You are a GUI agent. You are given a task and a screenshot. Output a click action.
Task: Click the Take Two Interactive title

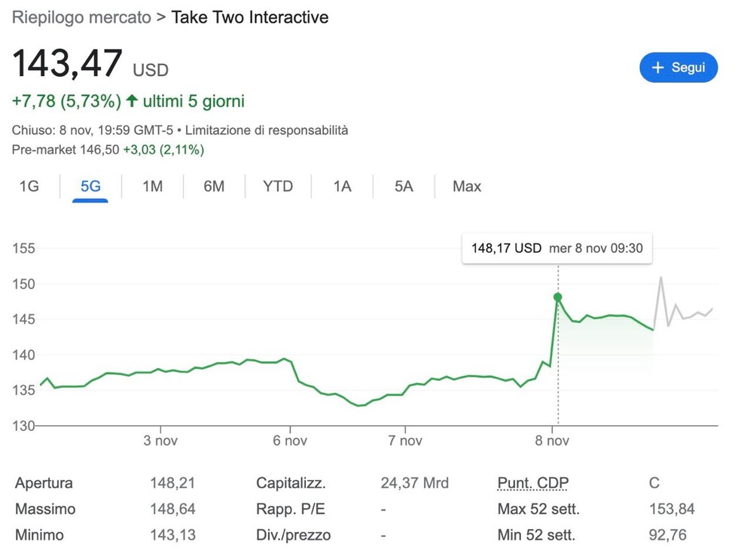[x=250, y=17]
